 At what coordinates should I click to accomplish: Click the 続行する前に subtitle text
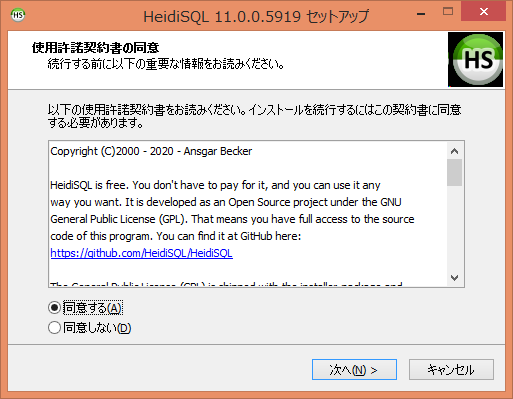click(x=166, y=64)
